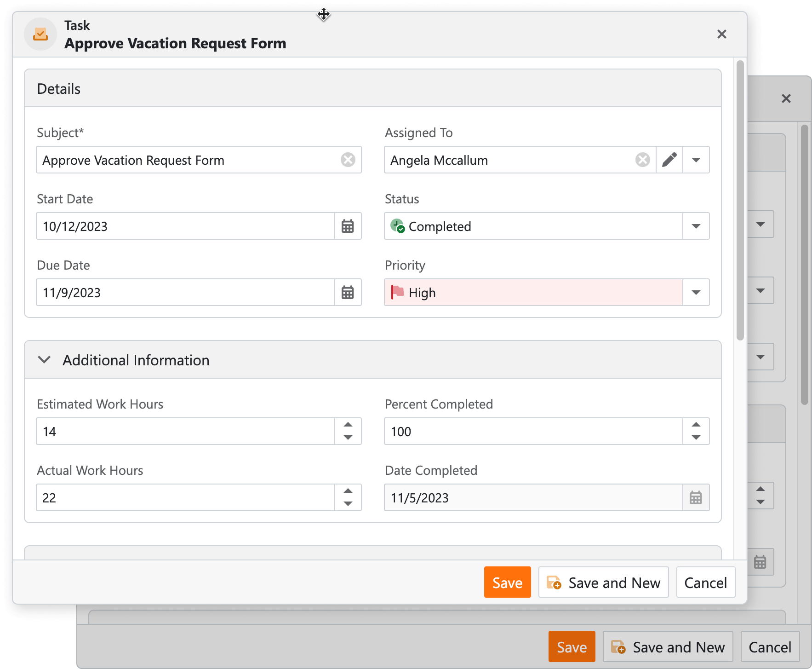Decrease Actual Work Hours with down arrow
This screenshot has width=812, height=669.
click(348, 503)
